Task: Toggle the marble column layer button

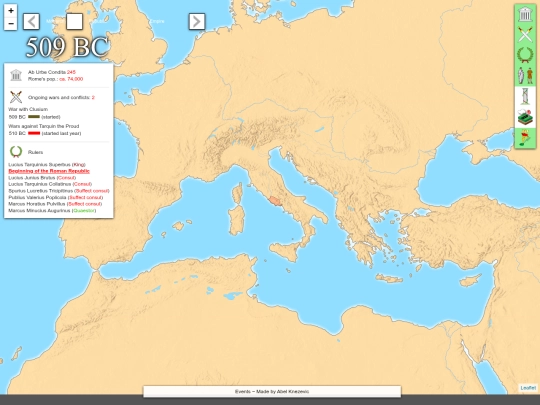Action: click(x=525, y=96)
